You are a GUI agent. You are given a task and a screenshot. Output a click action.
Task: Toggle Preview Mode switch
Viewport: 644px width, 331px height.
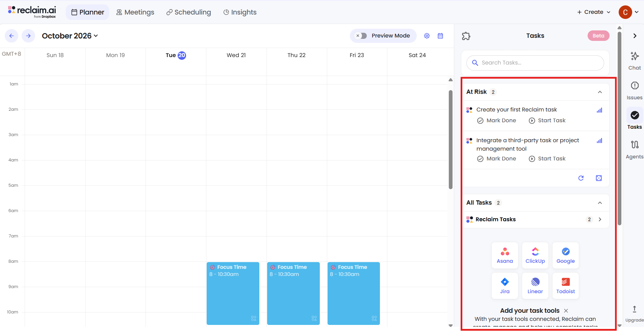(361, 36)
